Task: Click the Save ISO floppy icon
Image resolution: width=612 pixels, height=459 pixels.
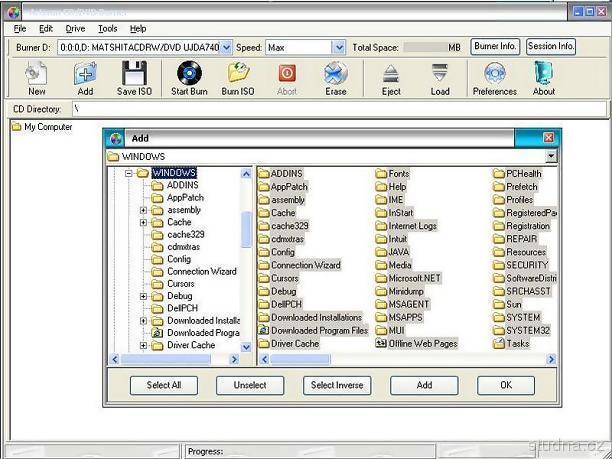Action: pyautogui.click(x=133, y=78)
